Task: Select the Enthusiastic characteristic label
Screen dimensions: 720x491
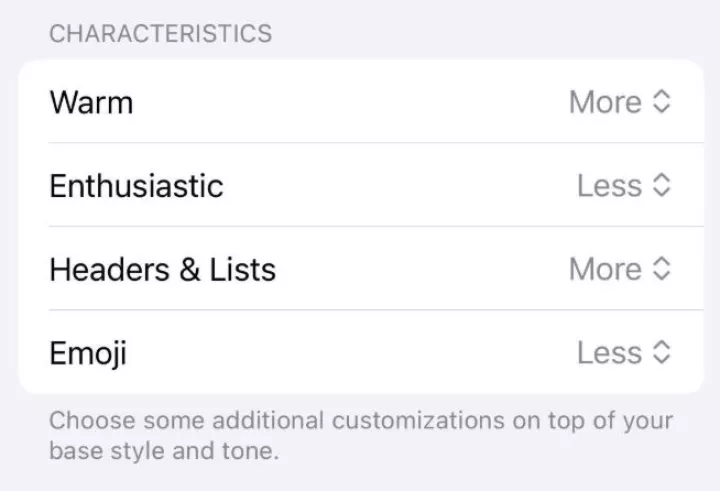Action: 136,186
